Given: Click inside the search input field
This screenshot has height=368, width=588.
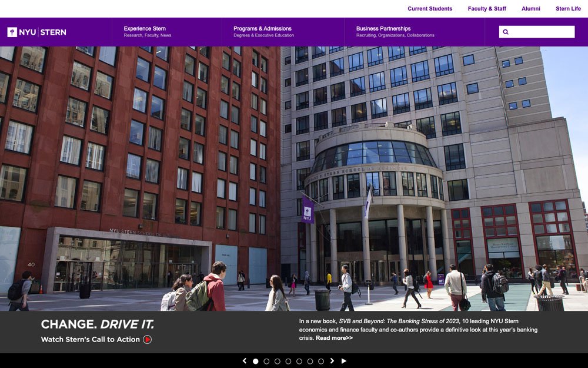Looking at the screenshot, I should tap(537, 32).
